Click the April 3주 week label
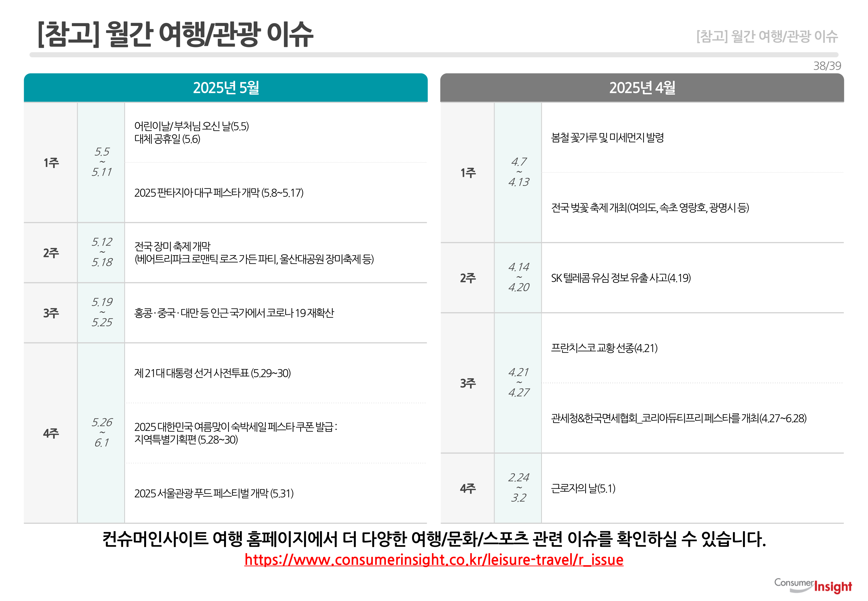This screenshot has height=601, width=868. (468, 383)
